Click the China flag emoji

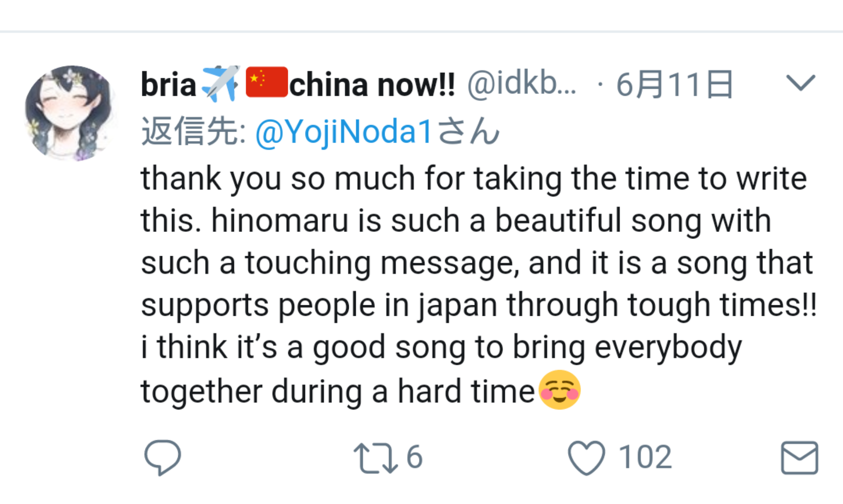pyautogui.click(x=267, y=82)
